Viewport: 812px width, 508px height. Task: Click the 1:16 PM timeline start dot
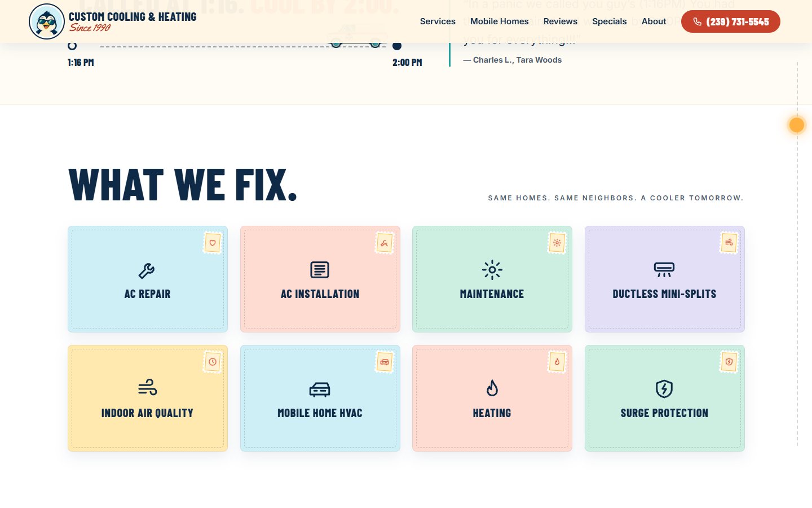[x=72, y=46]
